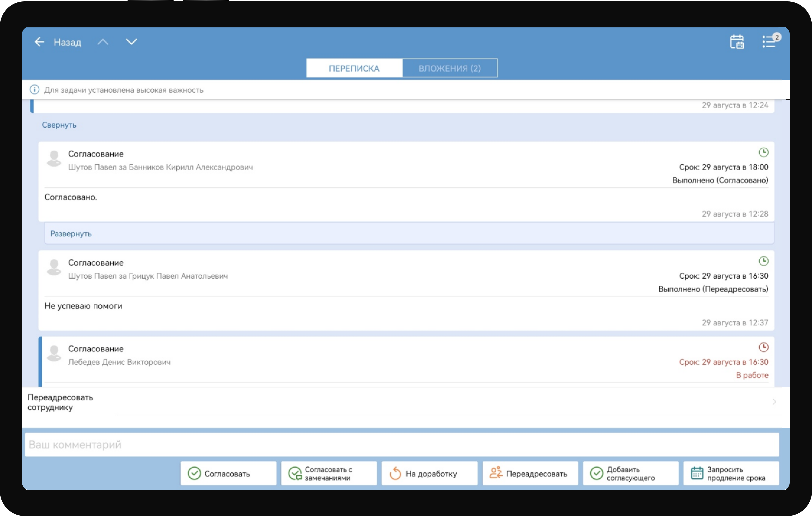Open the calendar icon in header
Image resolution: width=812 pixels, height=516 pixels.
click(x=737, y=42)
